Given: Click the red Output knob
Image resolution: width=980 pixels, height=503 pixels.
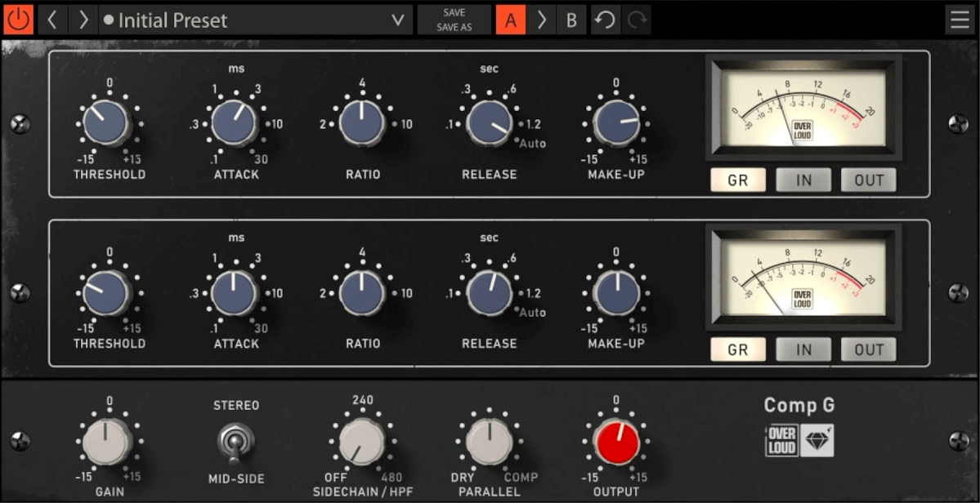Looking at the screenshot, I should pyautogui.click(x=616, y=442).
